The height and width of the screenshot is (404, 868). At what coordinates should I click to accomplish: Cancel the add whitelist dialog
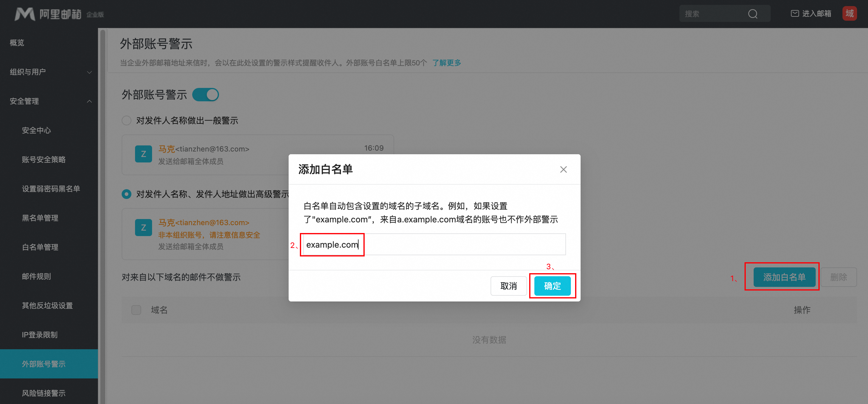[x=508, y=286]
